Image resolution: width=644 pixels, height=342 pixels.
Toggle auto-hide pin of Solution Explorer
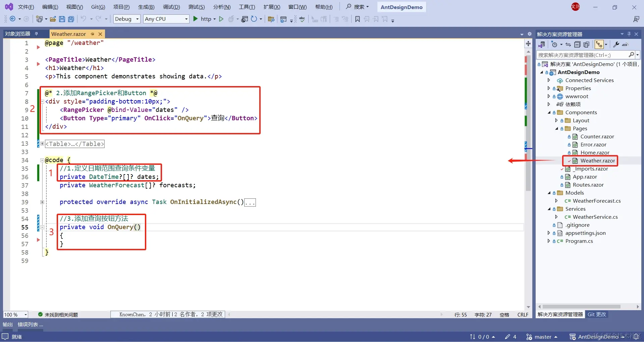point(629,34)
